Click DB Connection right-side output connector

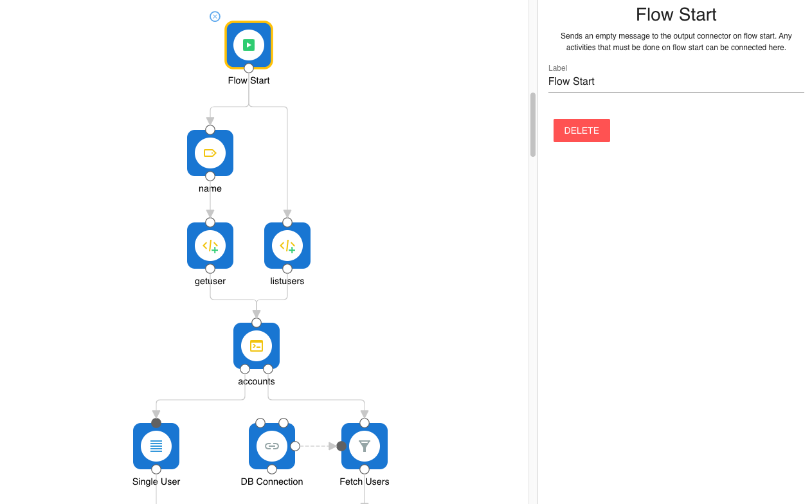(x=295, y=446)
